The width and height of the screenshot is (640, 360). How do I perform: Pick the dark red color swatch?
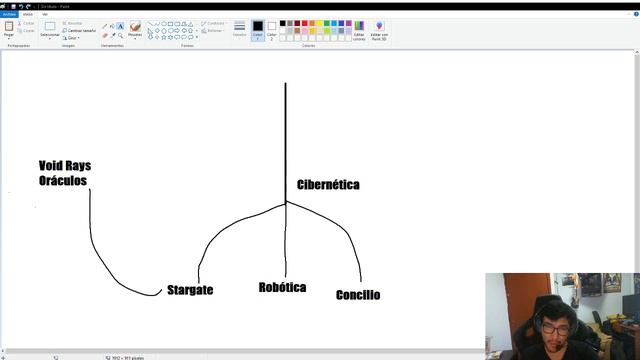click(x=297, y=23)
